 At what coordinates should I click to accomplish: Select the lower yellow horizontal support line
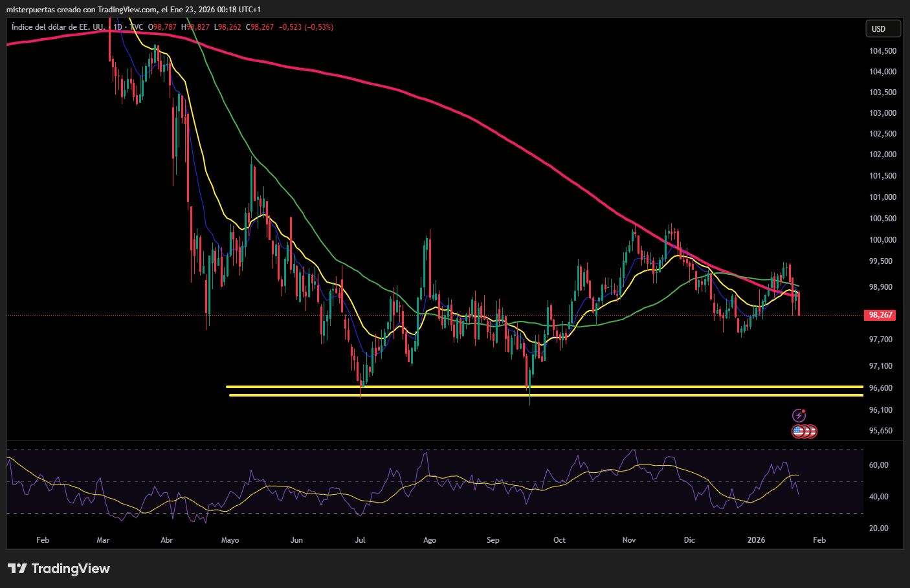[546, 395]
